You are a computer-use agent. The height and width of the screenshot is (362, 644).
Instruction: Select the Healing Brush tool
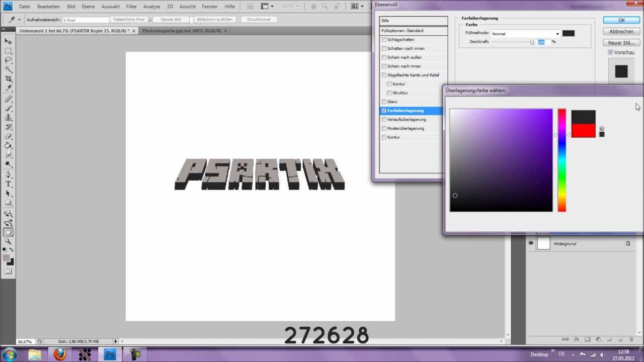pos(8,99)
